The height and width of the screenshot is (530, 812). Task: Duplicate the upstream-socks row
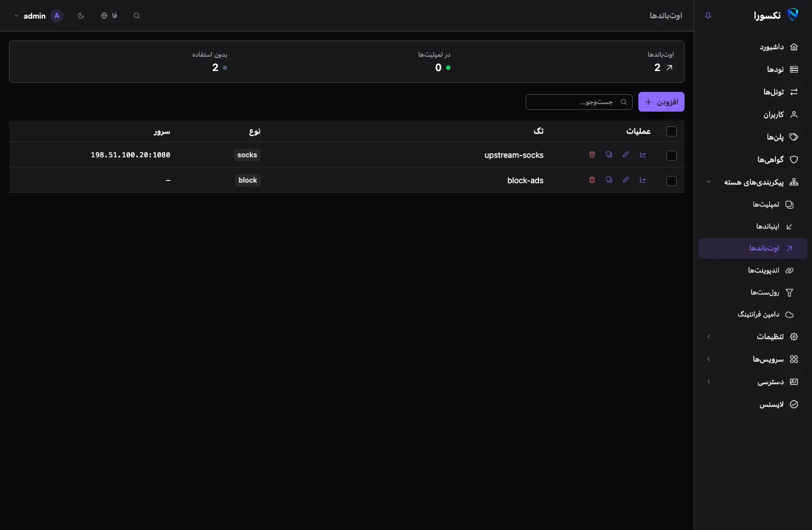click(609, 154)
